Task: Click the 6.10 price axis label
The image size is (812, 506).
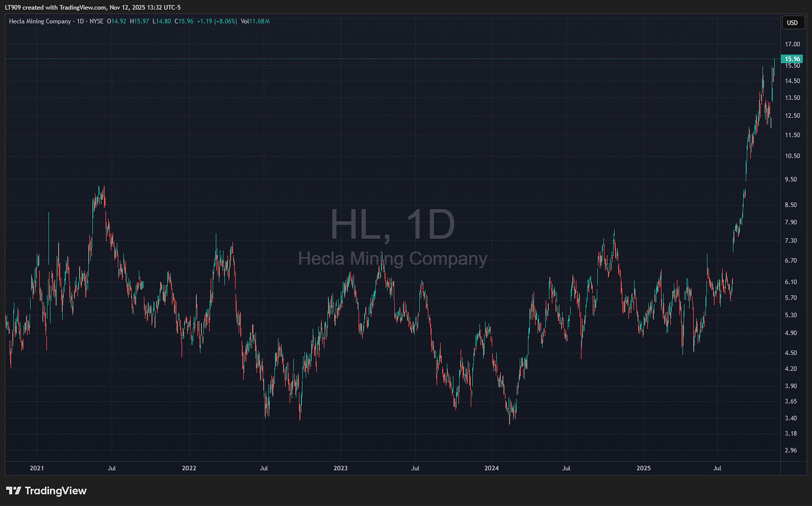Action: pos(791,282)
